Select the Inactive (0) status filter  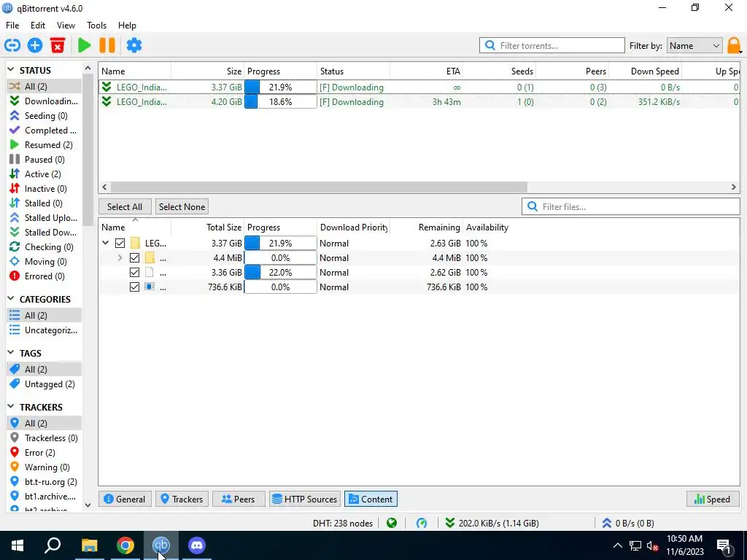tap(44, 189)
